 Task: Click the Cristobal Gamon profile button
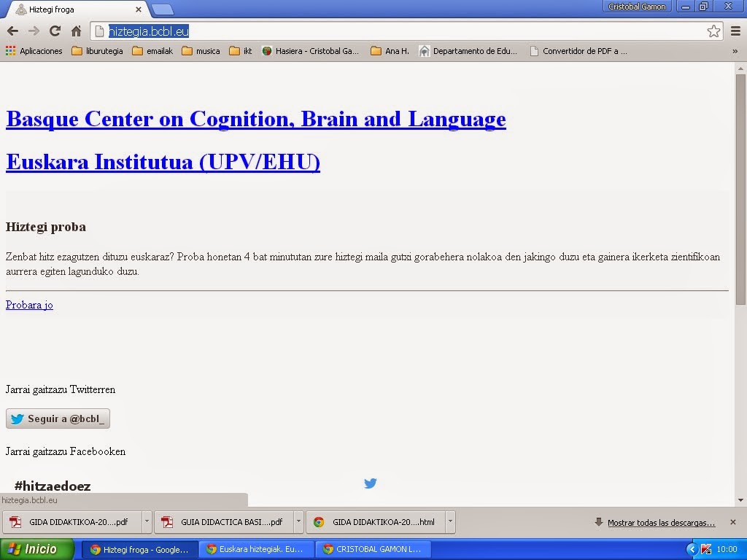[637, 7]
